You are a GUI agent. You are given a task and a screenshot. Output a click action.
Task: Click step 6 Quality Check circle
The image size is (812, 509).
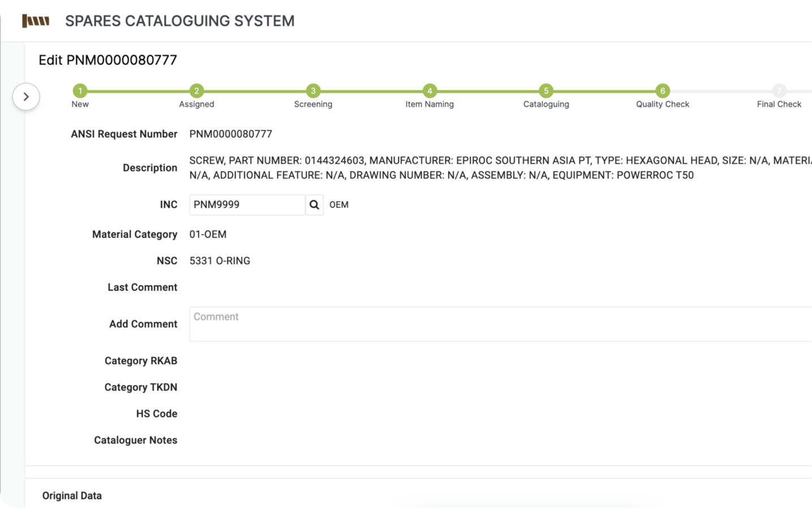pyautogui.click(x=663, y=90)
